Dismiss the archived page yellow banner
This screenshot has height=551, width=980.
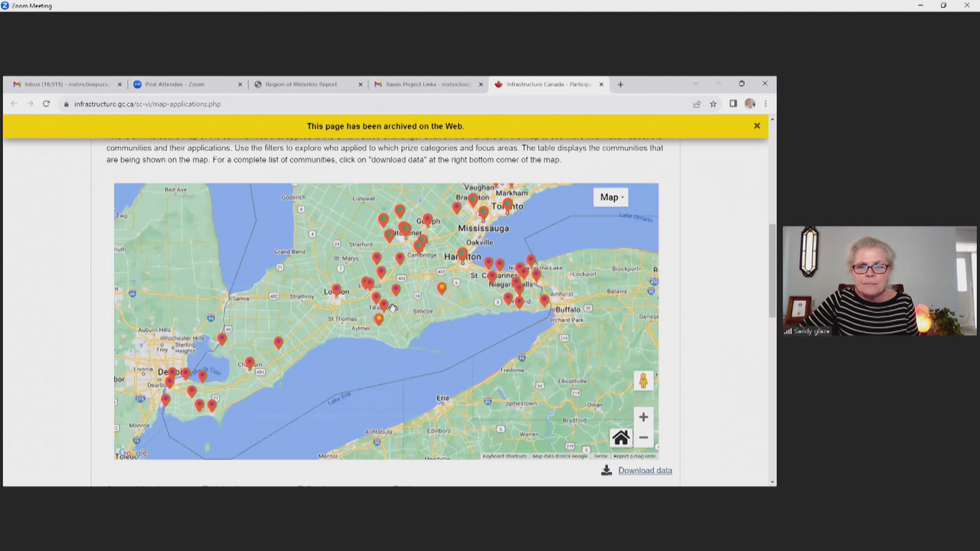pyautogui.click(x=757, y=126)
